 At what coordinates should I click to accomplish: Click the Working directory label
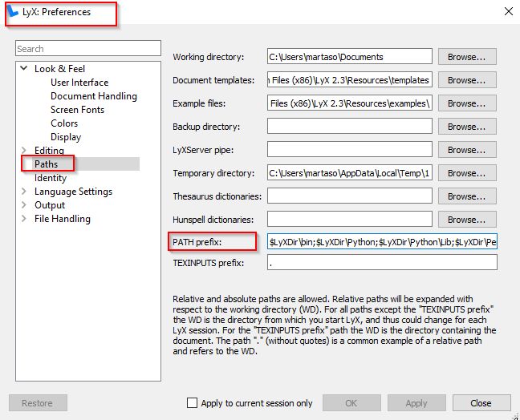coord(209,57)
